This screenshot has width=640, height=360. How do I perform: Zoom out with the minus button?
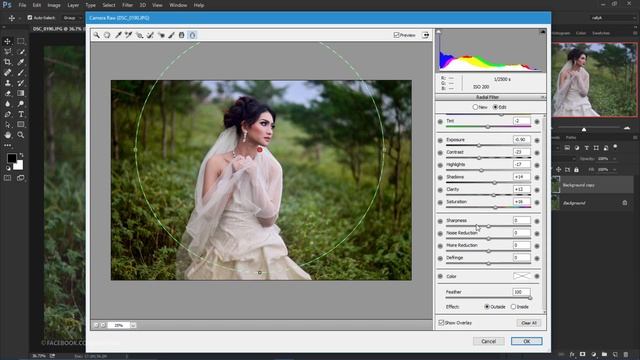tap(96, 325)
